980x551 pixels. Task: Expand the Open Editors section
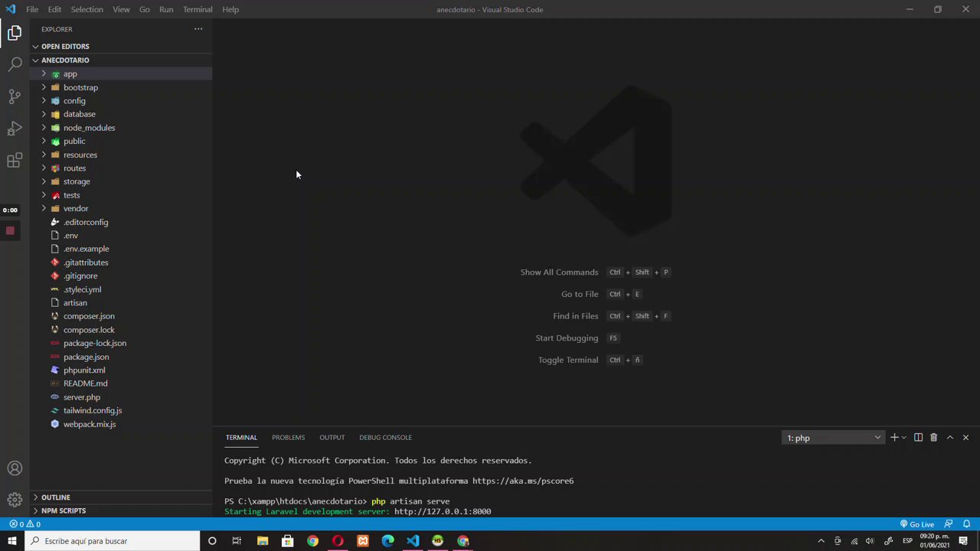click(x=121, y=46)
